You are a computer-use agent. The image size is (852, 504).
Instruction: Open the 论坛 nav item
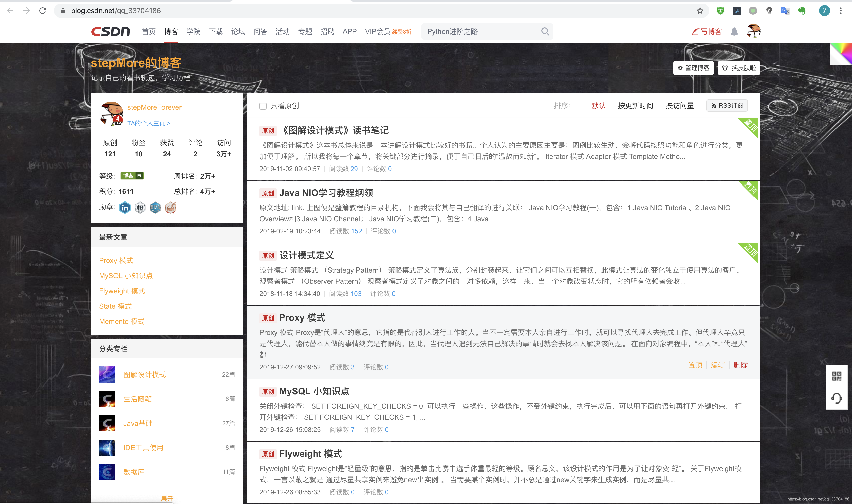coord(238,31)
